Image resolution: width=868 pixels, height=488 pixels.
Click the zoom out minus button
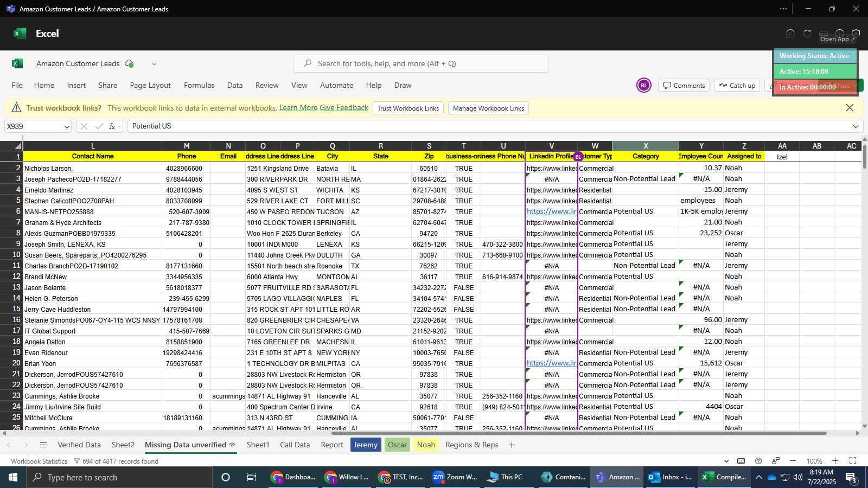[x=793, y=461]
